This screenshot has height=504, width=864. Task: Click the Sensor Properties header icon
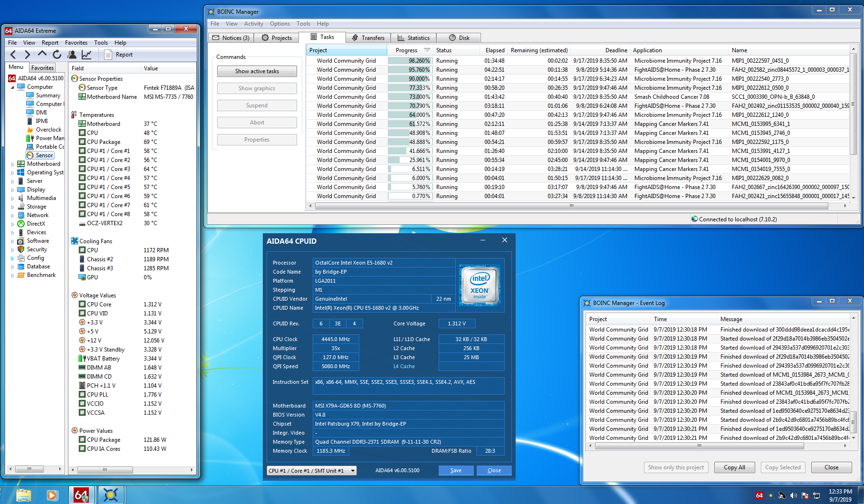[75, 78]
